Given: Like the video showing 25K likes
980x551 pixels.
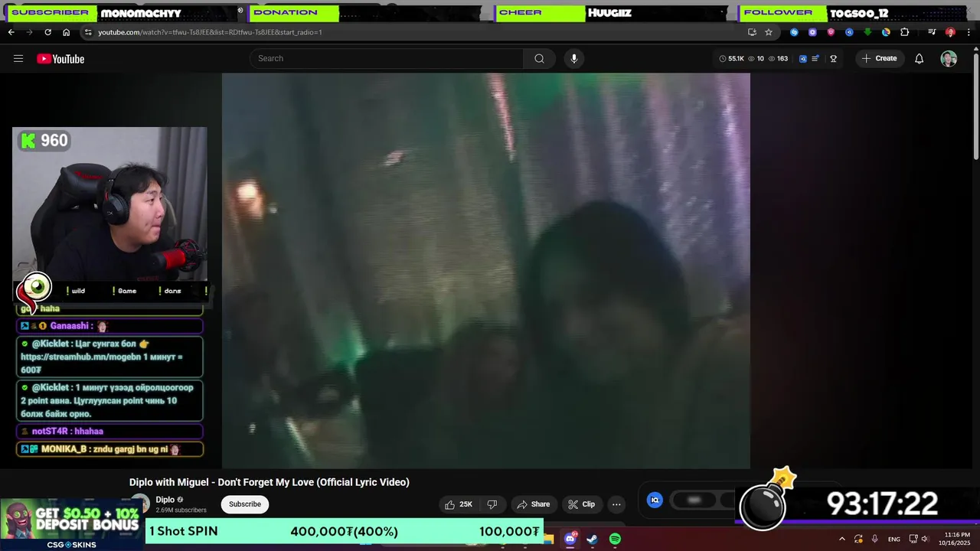Looking at the screenshot, I should coord(459,504).
